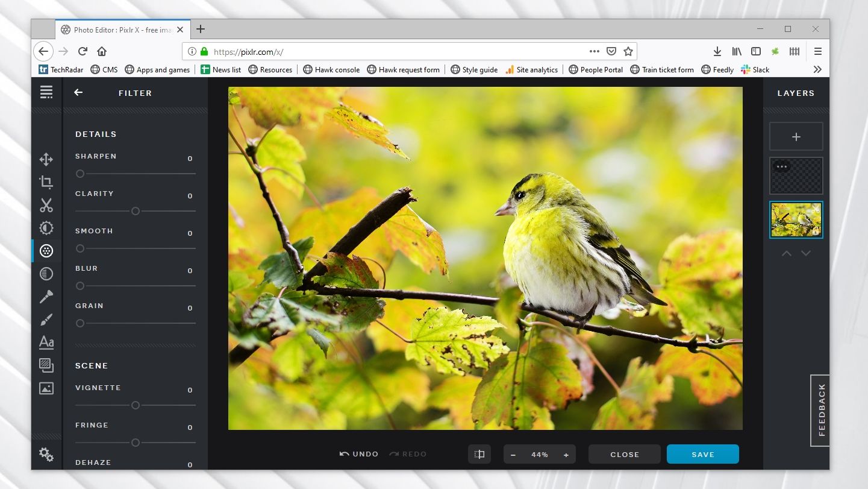Open the Adjust tool panel

coord(46,228)
